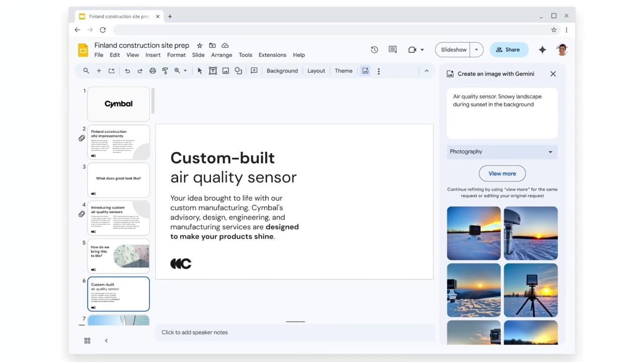Viewport: 644px width, 362px height.
Task: Click the Gemini sparkle icon
Action: 542,50
